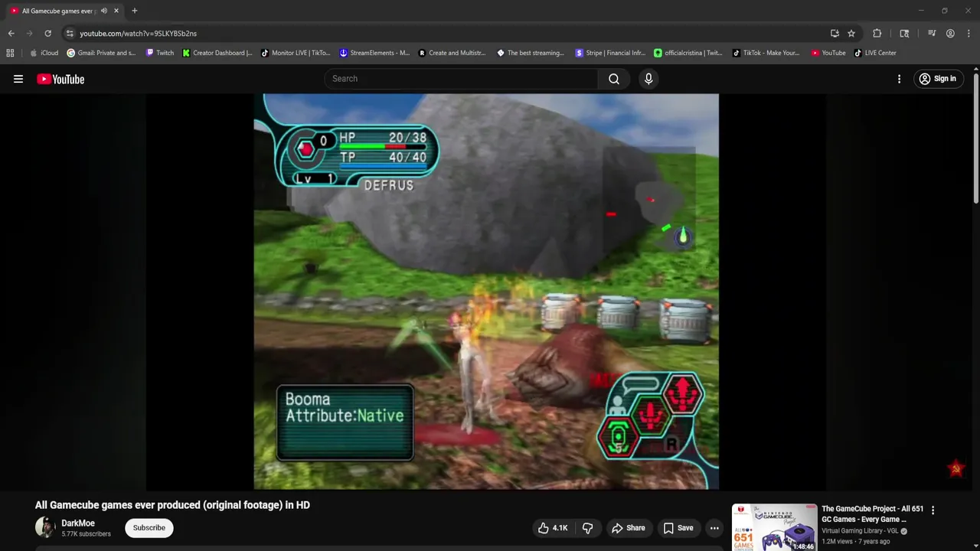Open GameCube Project recommended video thumbnail
This screenshot has width=980, height=551.
774,527
